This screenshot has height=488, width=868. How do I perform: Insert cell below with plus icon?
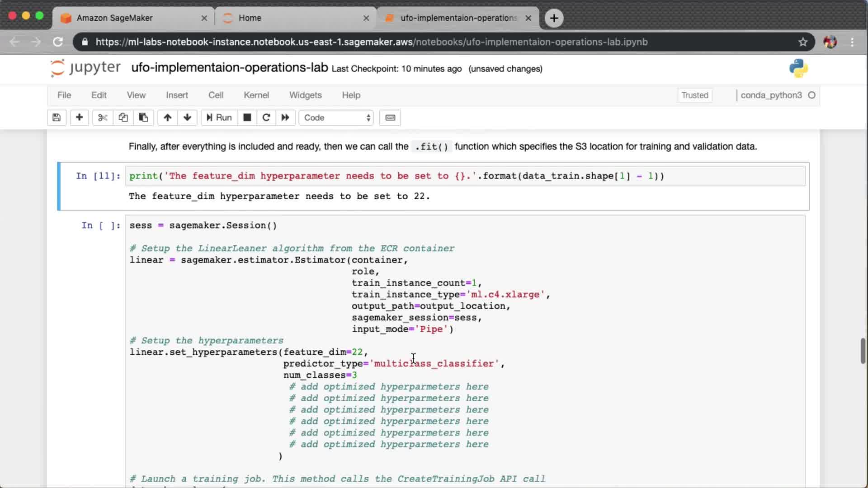79,117
